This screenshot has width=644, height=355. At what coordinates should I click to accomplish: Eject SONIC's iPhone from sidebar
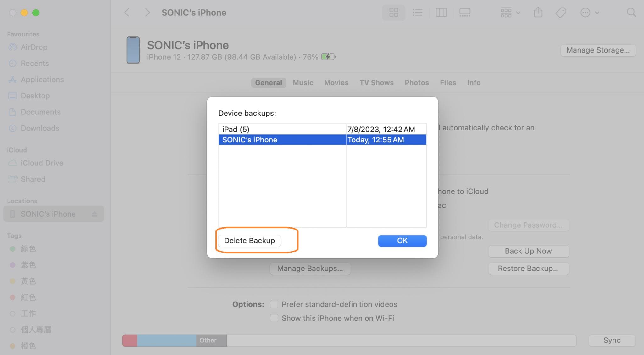point(94,214)
